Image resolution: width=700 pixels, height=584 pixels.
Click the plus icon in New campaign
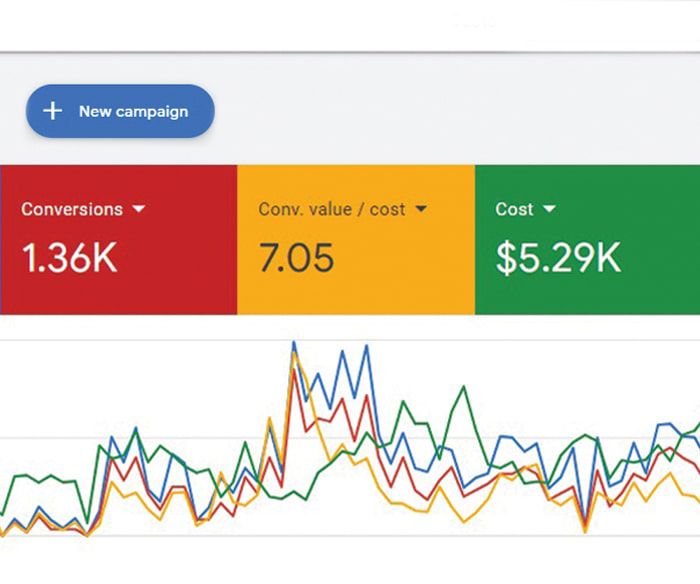[52, 111]
